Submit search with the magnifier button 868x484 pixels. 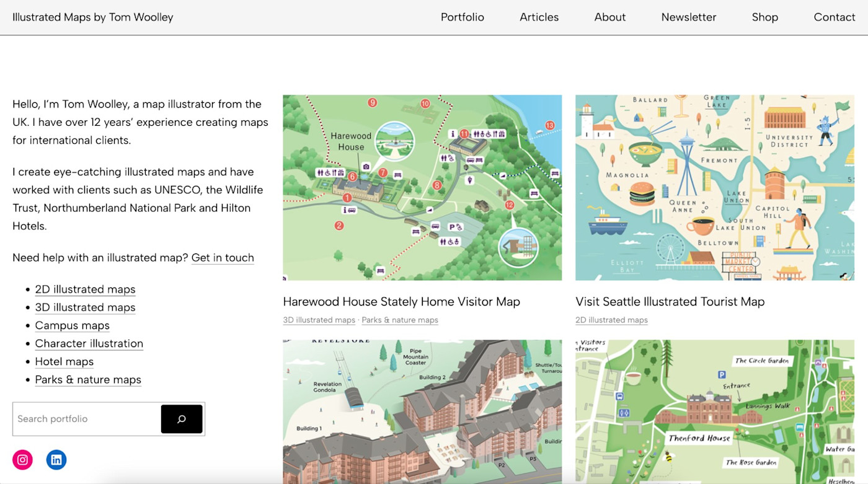tap(182, 419)
